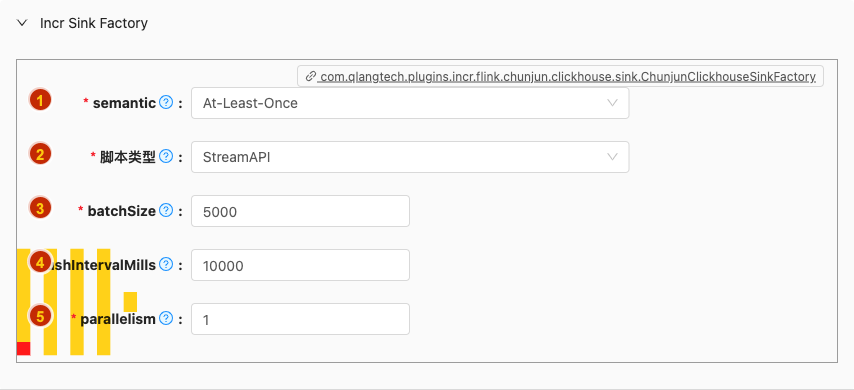Click the StreamAPI dropdown arrow chevron
Screen dimensions: 854x390
pyautogui.click(x=612, y=157)
